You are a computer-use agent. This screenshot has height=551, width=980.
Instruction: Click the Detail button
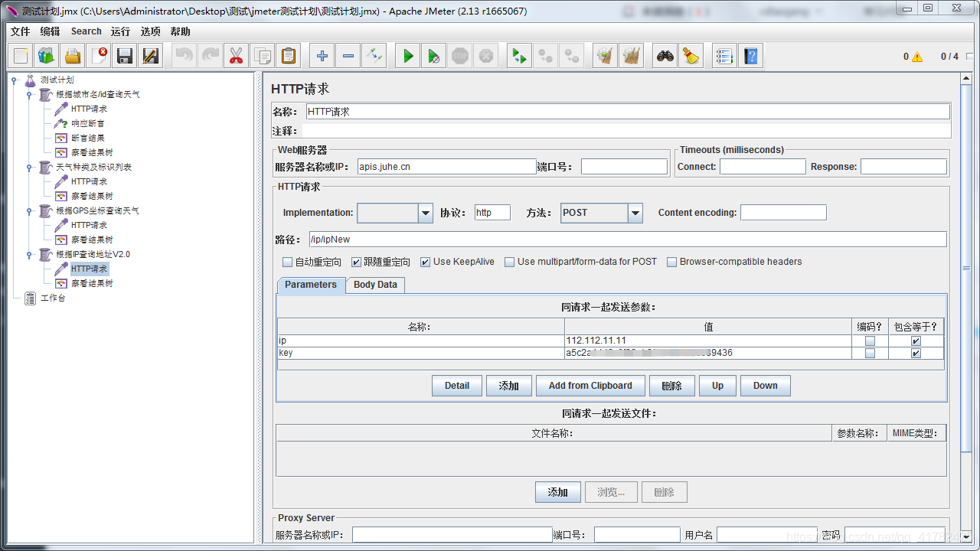click(x=457, y=386)
